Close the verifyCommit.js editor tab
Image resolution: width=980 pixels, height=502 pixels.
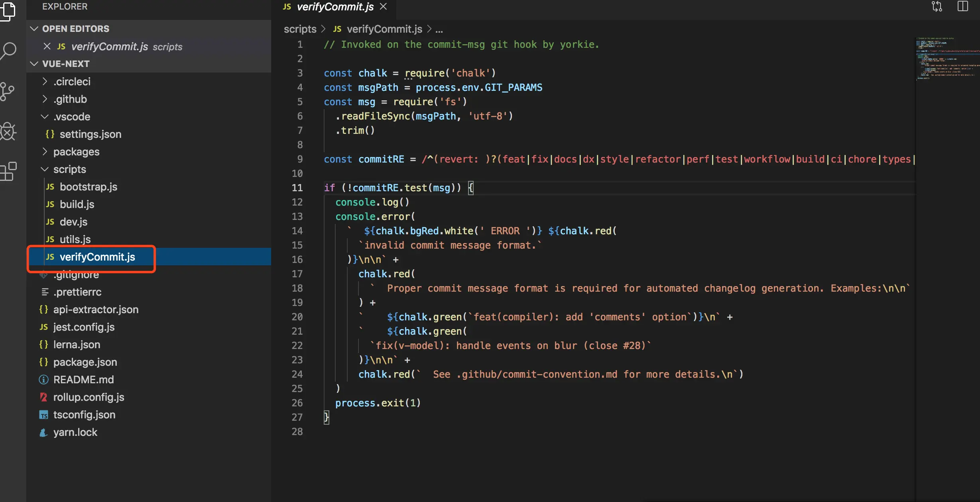383,6
